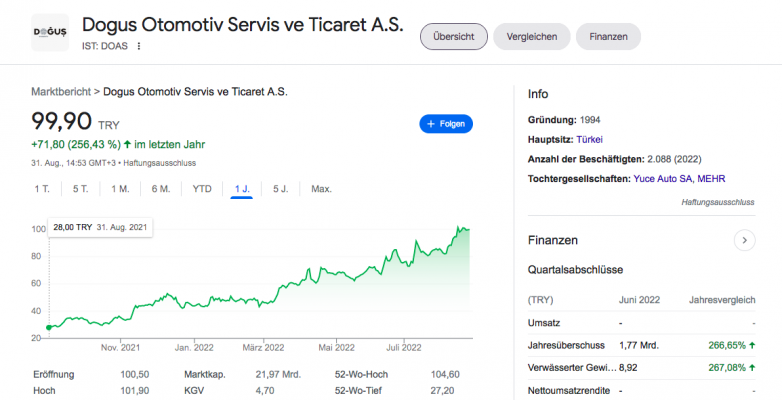Click the green arrow beside im letzten Jahr

(128, 144)
